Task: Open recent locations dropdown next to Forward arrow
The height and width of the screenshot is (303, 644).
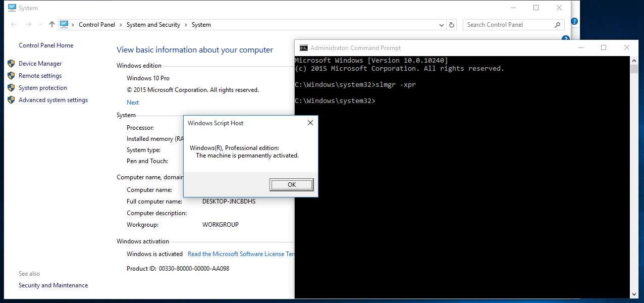Action: pos(40,25)
